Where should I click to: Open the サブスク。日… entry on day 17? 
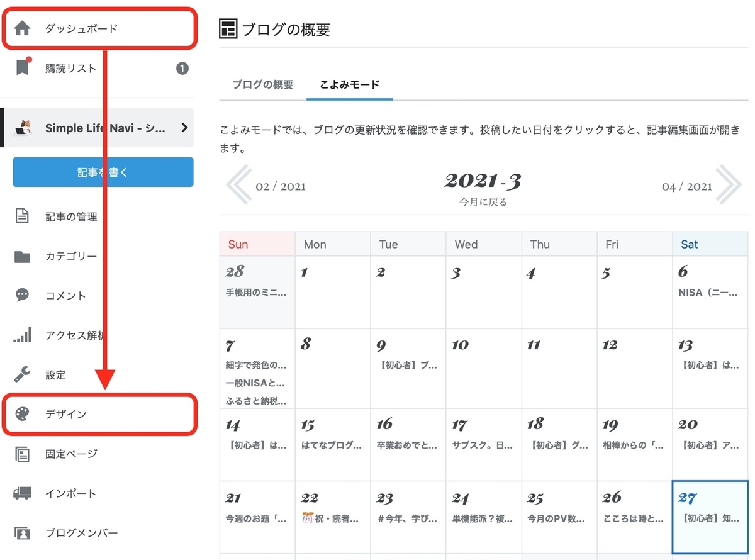(483, 445)
